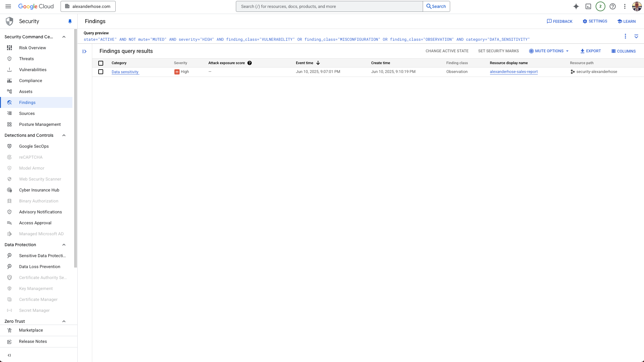Open alexanderhose-sales-report resource link
The height and width of the screenshot is (362, 644).
(x=513, y=72)
